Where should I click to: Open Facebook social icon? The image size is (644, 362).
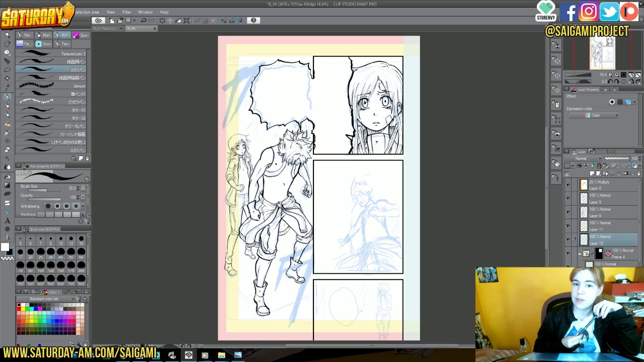pyautogui.click(x=570, y=12)
